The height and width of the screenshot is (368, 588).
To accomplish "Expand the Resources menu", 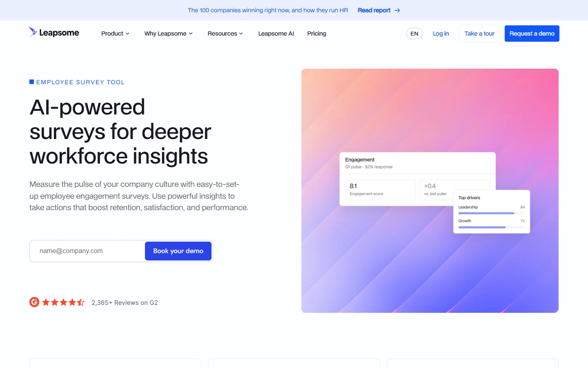I will 225,34.
